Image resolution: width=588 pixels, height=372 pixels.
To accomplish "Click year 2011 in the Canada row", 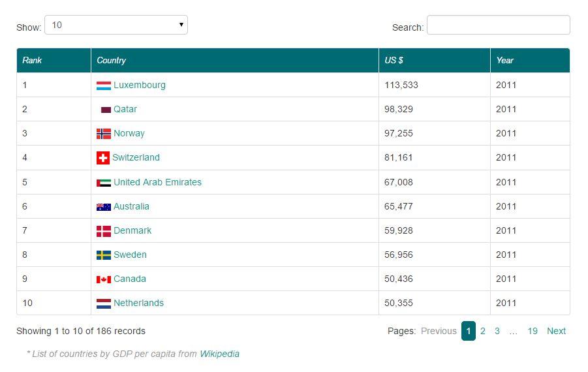I will 506,279.
